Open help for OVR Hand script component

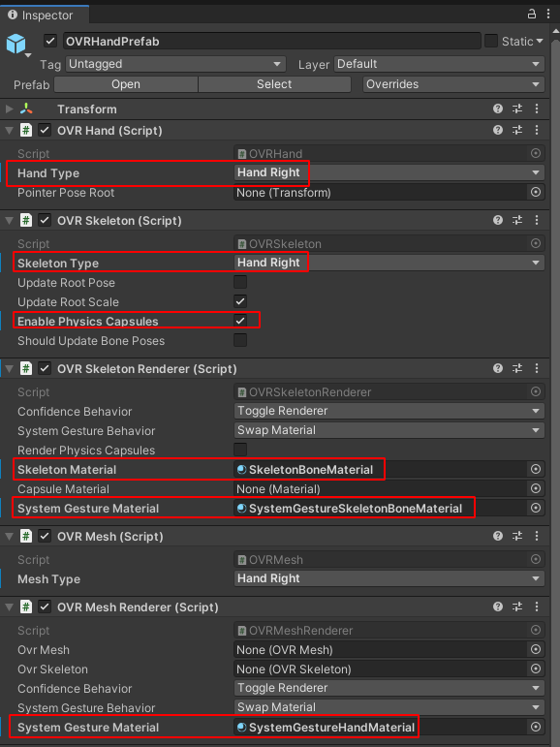pos(498,130)
